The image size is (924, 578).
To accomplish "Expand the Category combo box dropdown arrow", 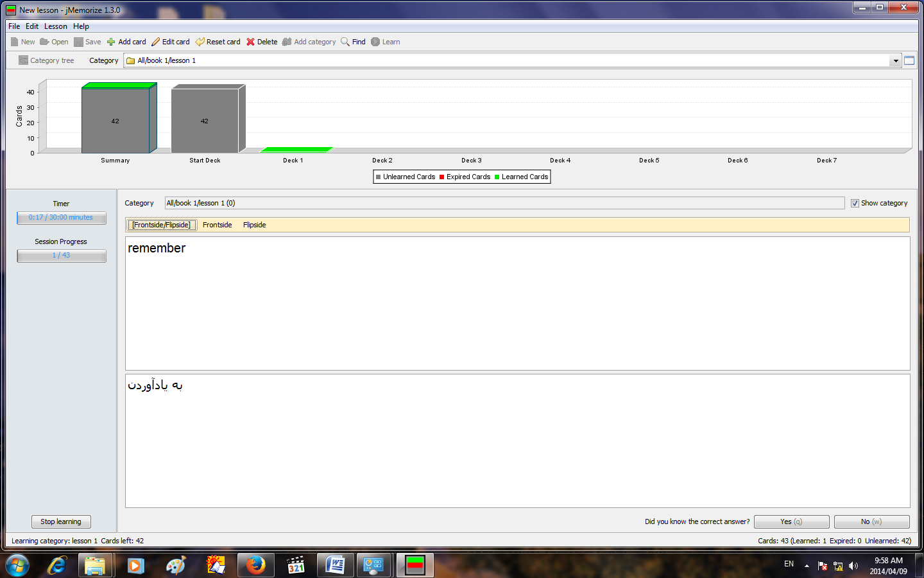I will [x=895, y=61].
